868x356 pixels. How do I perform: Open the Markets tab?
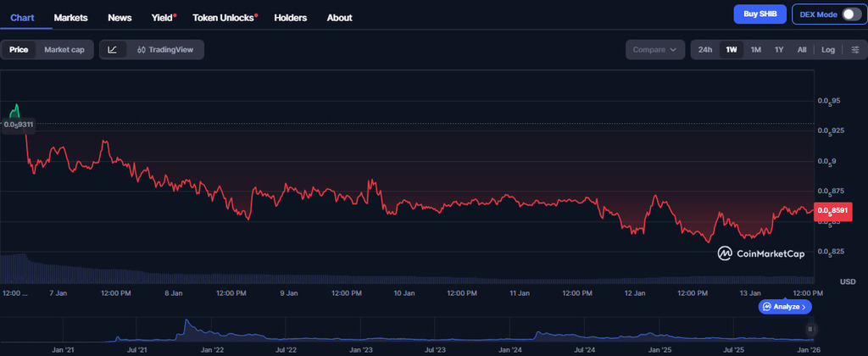(71, 18)
